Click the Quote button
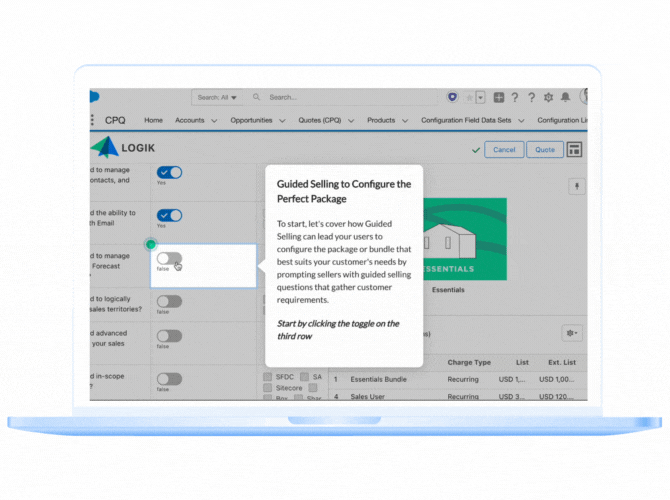 (x=545, y=150)
